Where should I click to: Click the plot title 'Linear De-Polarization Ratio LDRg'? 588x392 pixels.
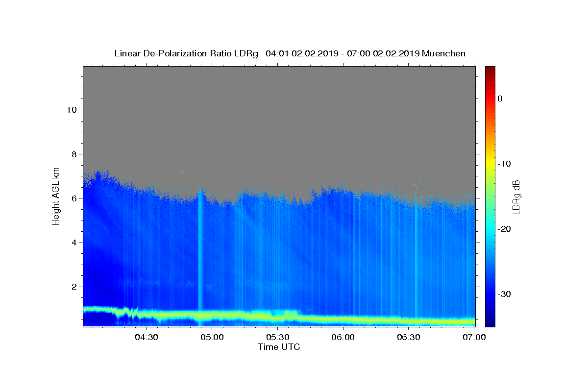click(186, 53)
